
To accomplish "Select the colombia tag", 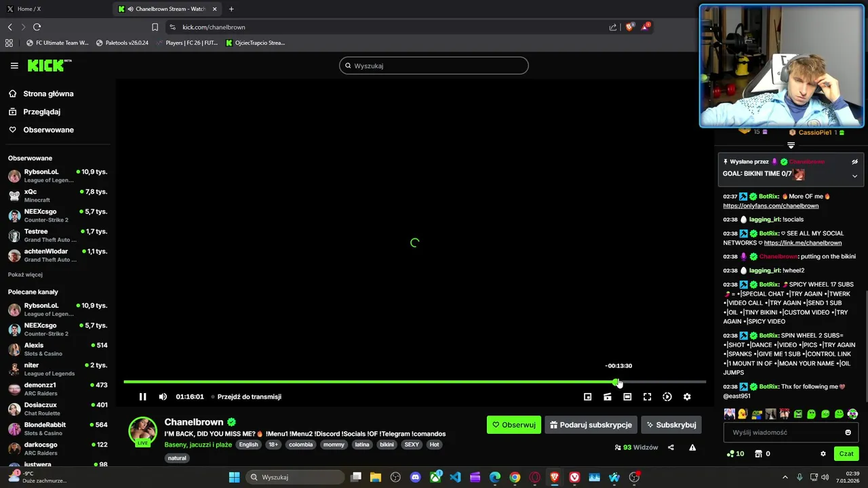I will [300, 445].
